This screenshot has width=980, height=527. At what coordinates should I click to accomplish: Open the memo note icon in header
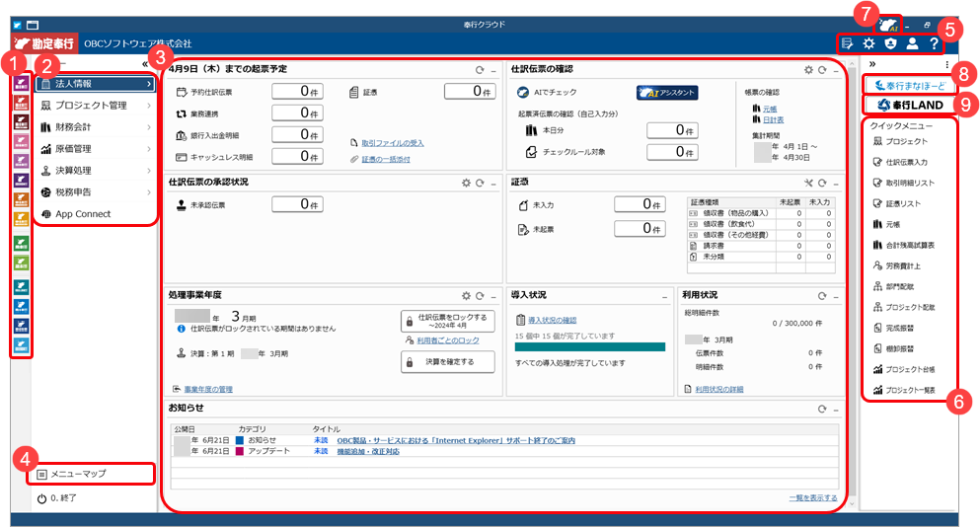click(848, 43)
